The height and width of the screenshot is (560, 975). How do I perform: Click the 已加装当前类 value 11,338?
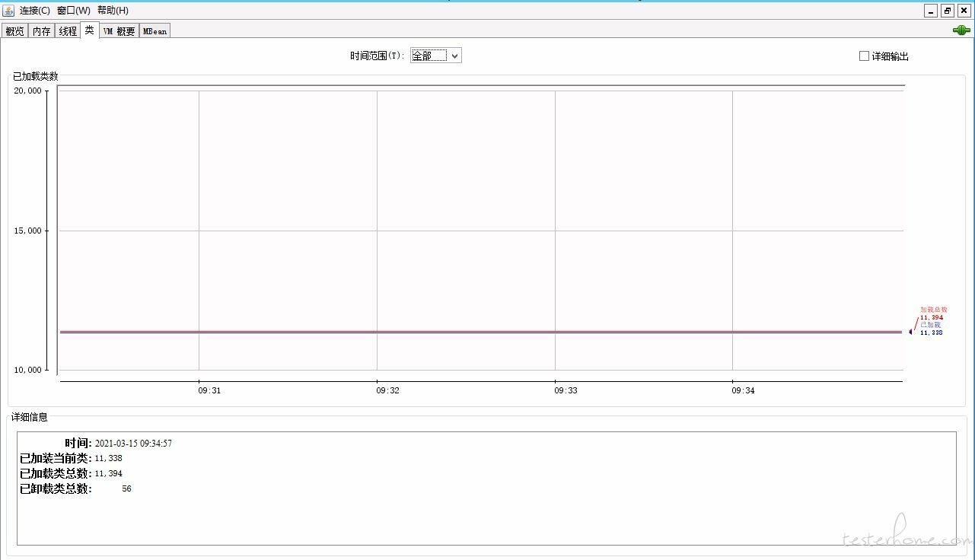point(108,458)
